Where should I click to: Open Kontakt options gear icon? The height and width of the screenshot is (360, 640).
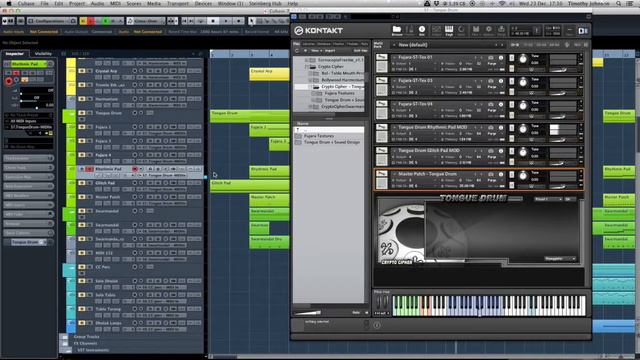click(x=489, y=30)
